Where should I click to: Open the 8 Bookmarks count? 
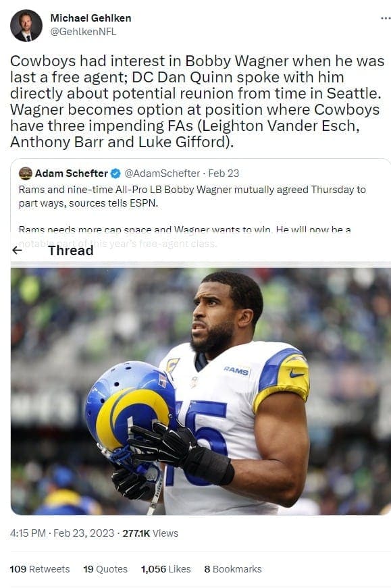pos(233,569)
